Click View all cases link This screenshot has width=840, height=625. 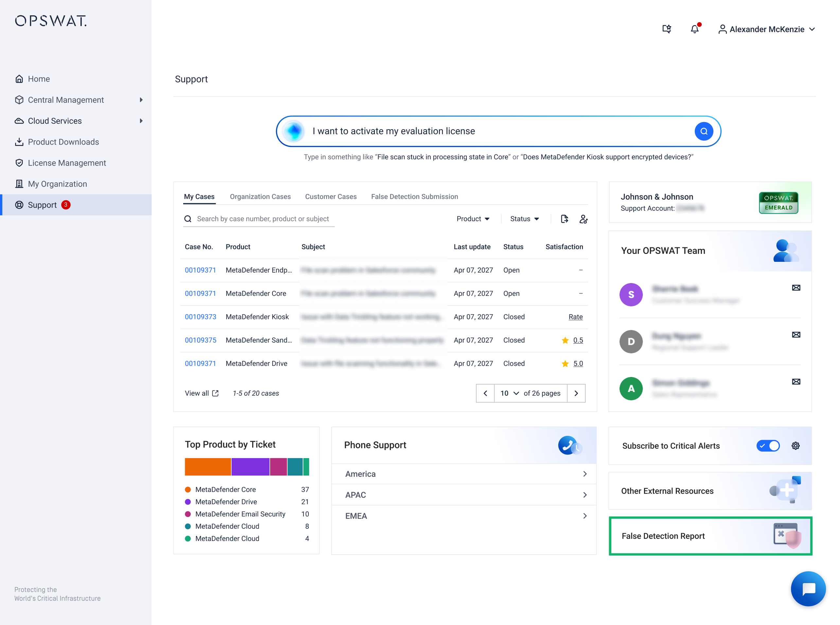click(201, 393)
